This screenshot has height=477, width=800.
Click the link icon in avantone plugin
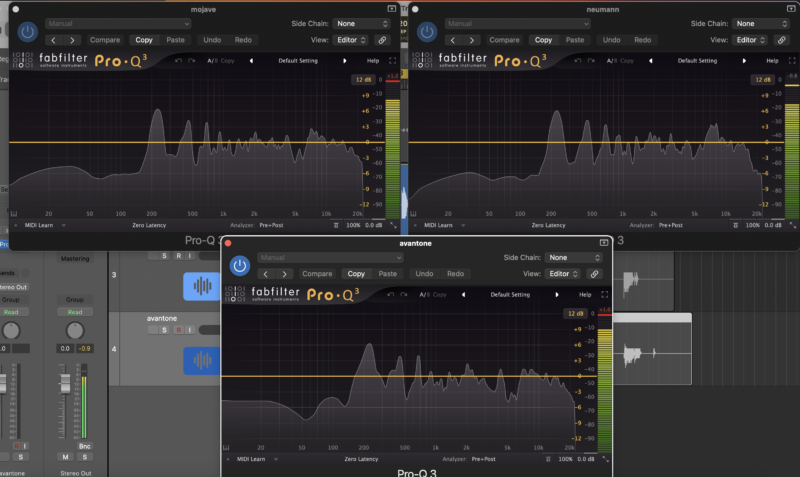(x=594, y=273)
